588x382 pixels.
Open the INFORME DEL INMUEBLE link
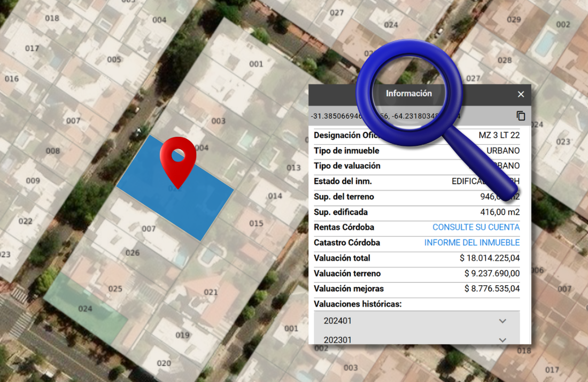[472, 243]
